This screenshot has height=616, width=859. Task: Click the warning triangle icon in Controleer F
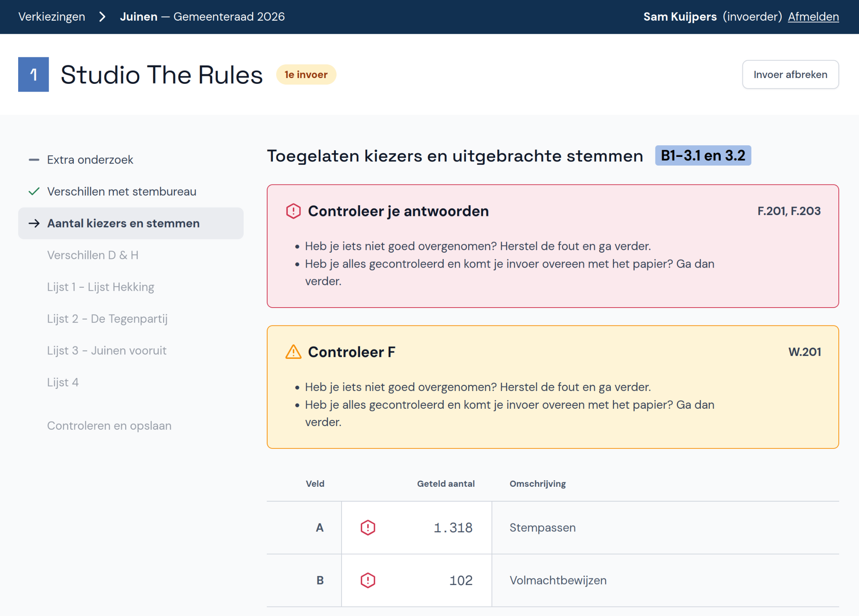tap(293, 352)
